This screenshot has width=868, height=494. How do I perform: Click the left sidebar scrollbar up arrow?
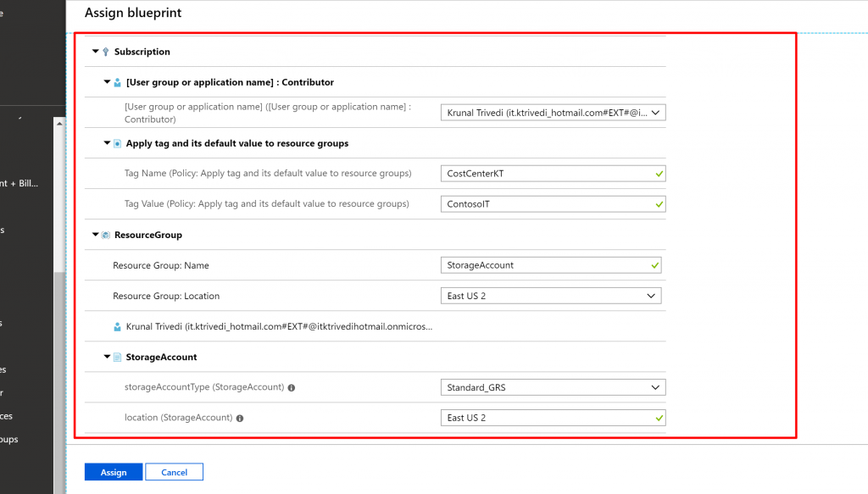point(59,124)
